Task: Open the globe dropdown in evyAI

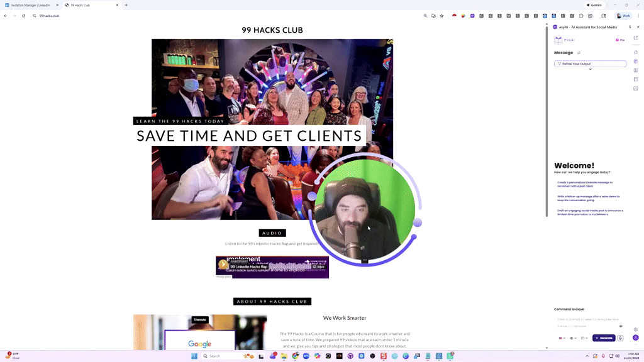Action: tap(573, 338)
